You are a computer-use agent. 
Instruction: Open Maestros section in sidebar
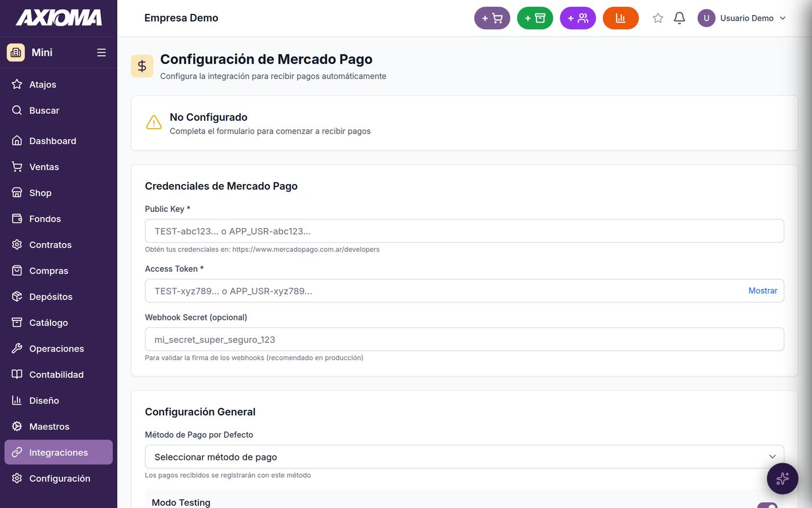click(59, 426)
